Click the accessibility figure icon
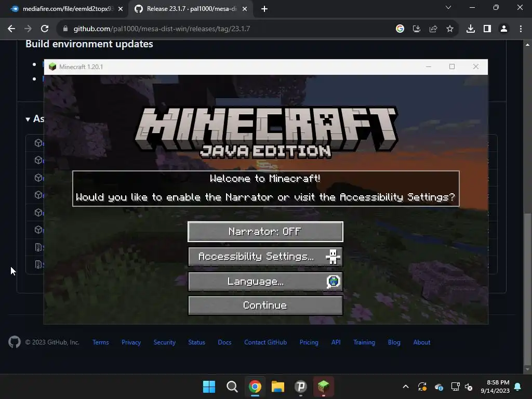The height and width of the screenshot is (399, 532). coord(333,257)
